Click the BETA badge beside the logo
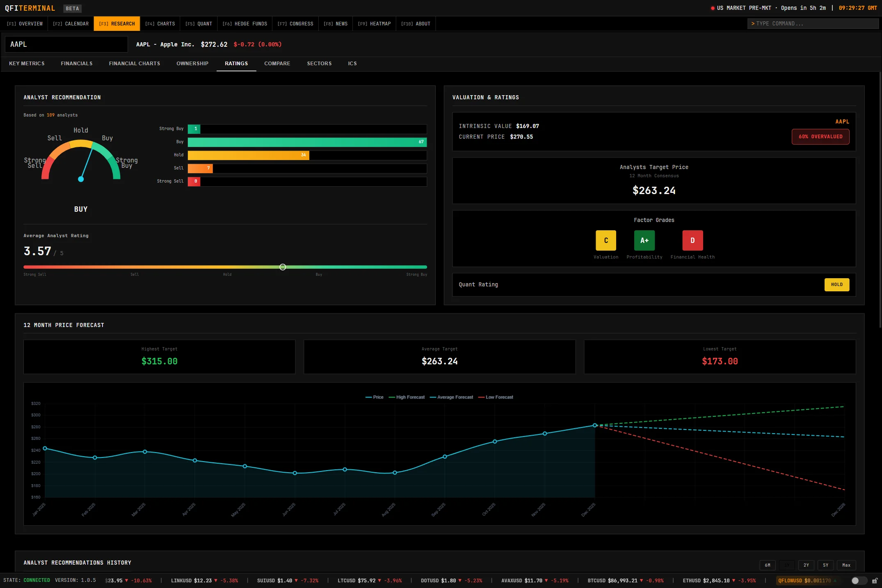The image size is (882, 588). (x=72, y=9)
